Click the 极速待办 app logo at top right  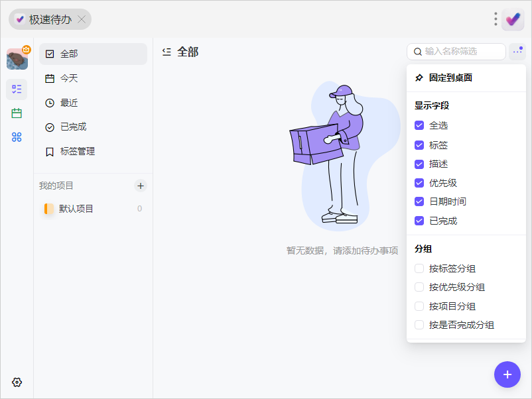513,19
